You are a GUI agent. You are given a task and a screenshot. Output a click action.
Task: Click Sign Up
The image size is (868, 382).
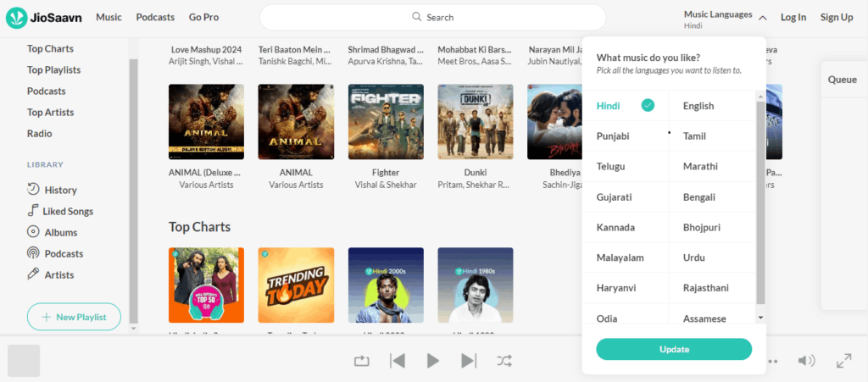(837, 17)
